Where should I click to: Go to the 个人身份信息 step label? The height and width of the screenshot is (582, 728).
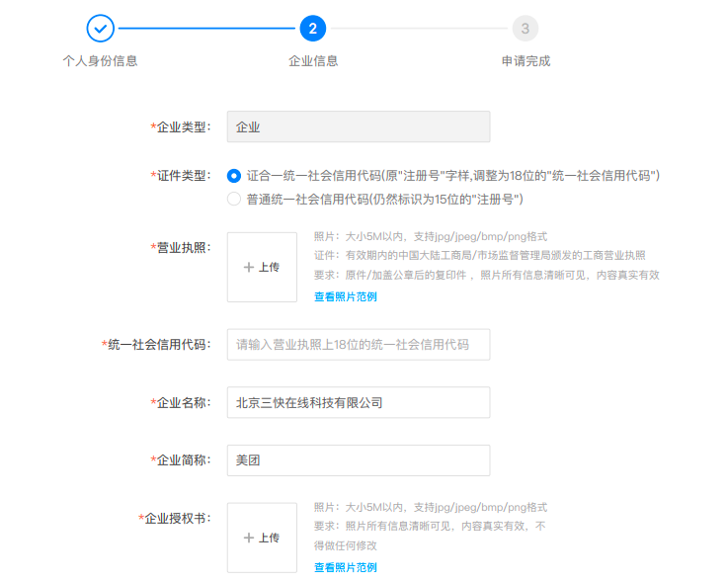coord(100,61)
